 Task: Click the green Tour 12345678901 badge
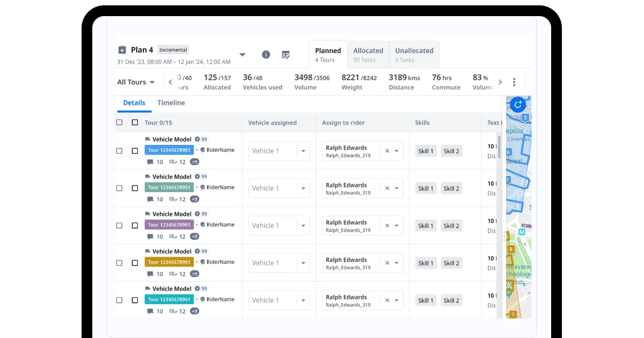click(x=169, y=187)
